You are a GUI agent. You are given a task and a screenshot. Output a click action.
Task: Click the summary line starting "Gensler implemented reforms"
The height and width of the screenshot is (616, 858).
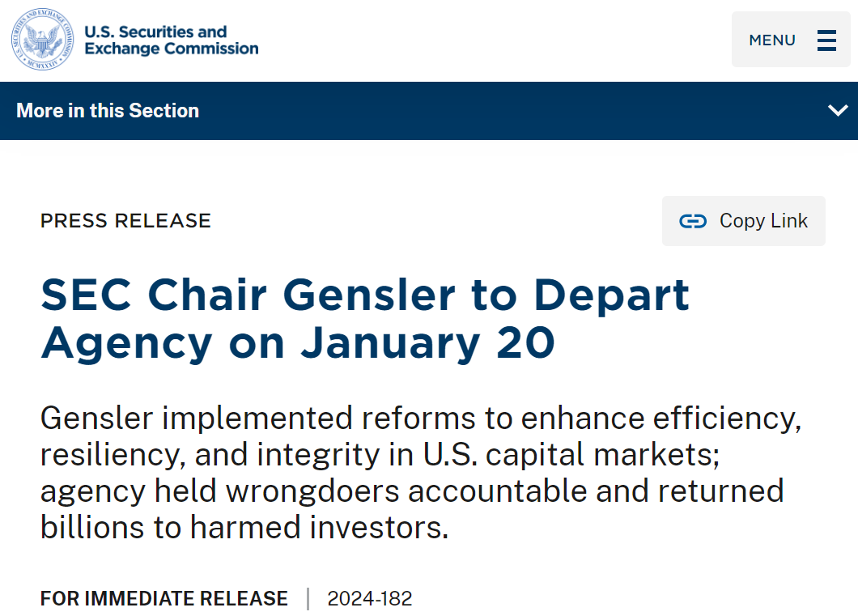pos(420,418)
